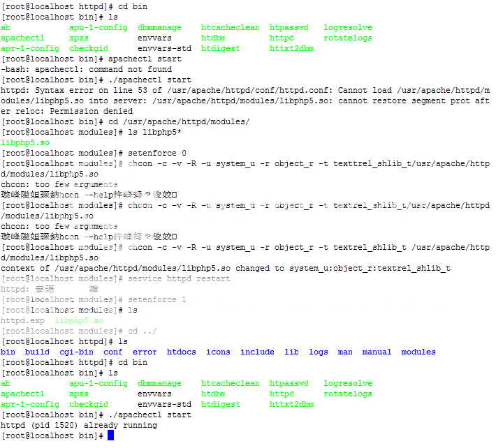
Task: Select the 'service httpd restart' command
Action: [x=179, y=278]
